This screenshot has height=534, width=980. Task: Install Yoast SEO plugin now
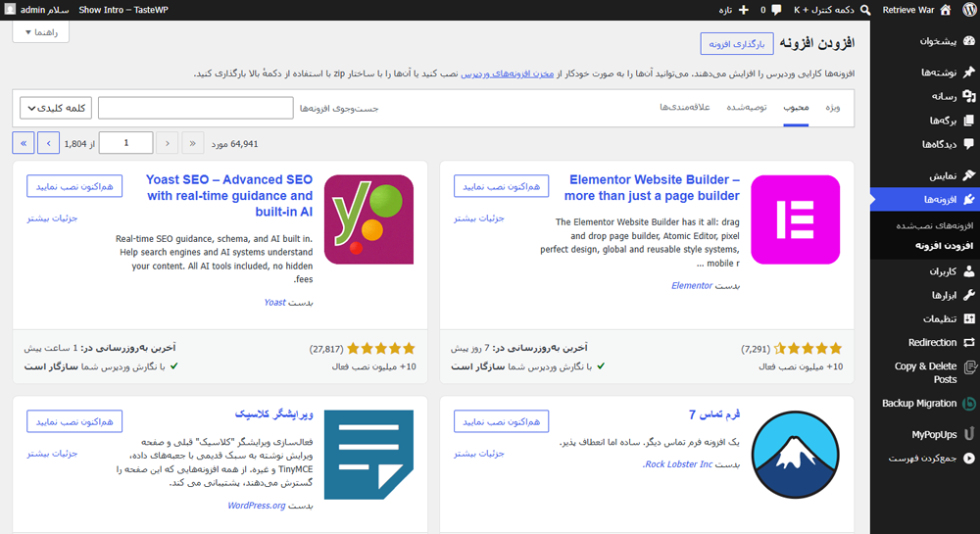pyautogui.click(x=74, y=186)
